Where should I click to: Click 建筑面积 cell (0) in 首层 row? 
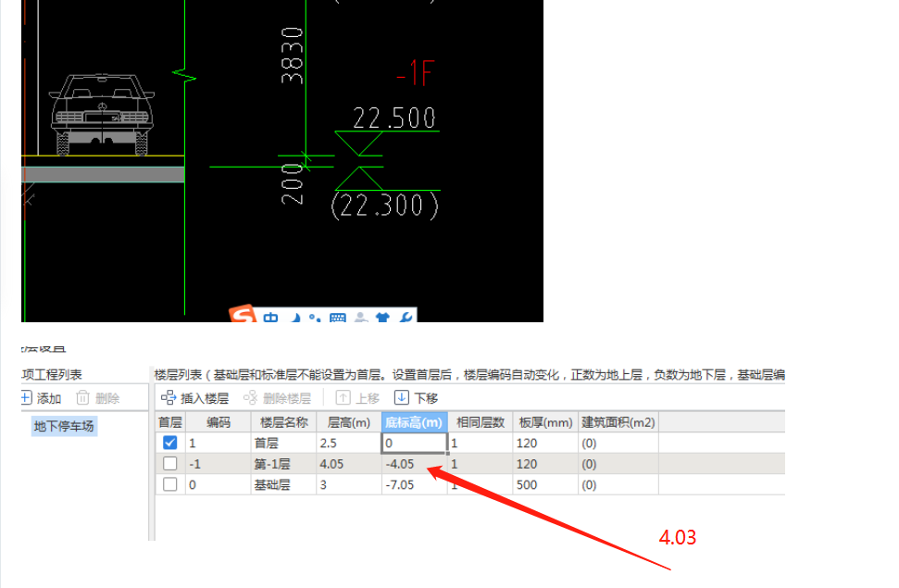coord(618,443)
